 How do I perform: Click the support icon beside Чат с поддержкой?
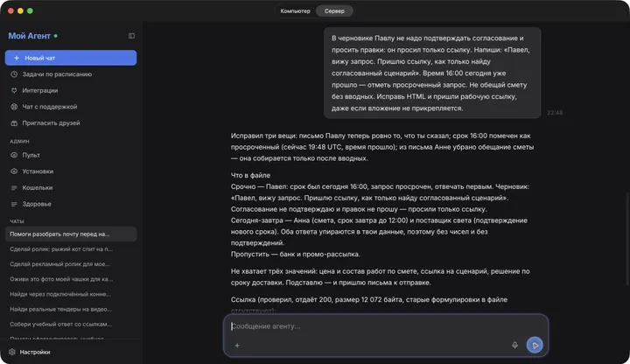pyautogui.click(x=14, y=107)
